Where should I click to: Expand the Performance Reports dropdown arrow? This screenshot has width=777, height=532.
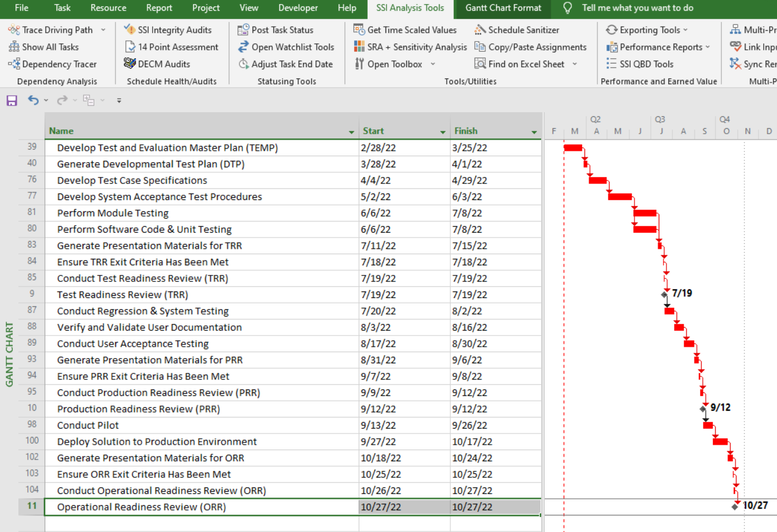pyautogui.click(x=707, y=47)
